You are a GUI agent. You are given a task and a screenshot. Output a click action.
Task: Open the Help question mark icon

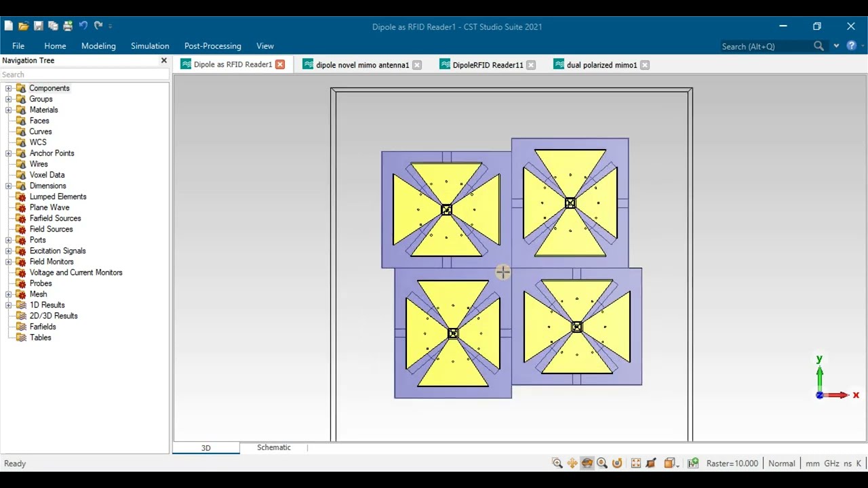851,46
